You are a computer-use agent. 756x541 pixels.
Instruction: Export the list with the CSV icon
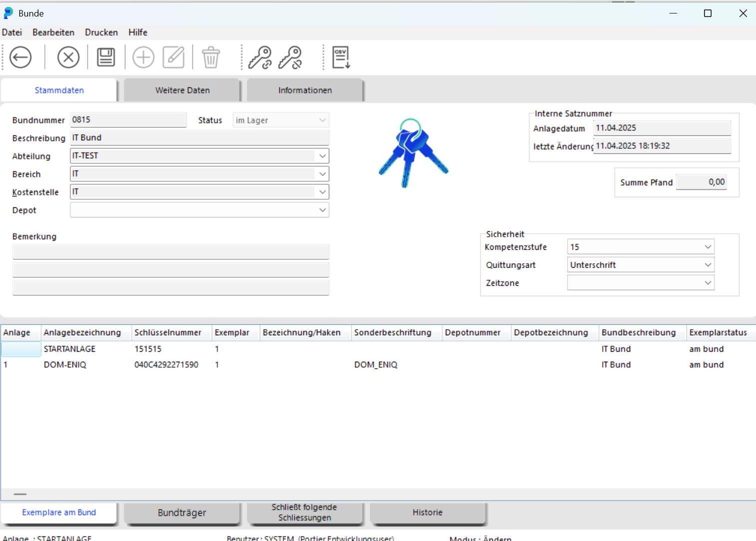(341, 57)
